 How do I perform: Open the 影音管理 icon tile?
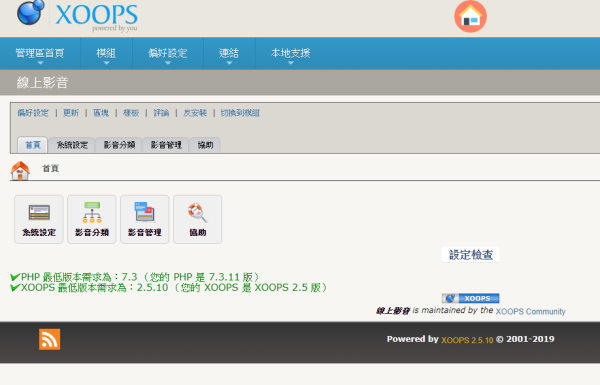(x=145, y=219)
